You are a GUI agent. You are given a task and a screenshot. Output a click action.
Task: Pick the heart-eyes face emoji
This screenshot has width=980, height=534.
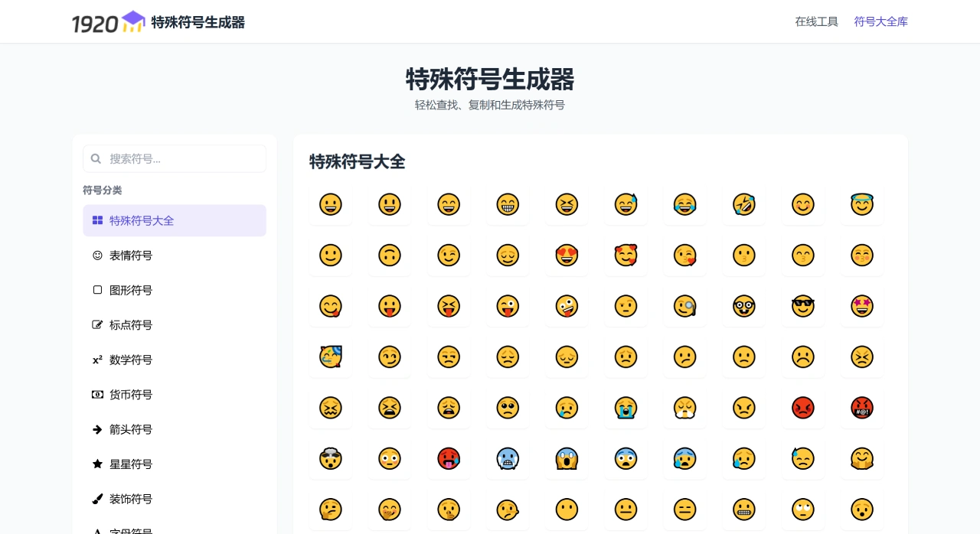pyautogui.click(x=567, y=256)
